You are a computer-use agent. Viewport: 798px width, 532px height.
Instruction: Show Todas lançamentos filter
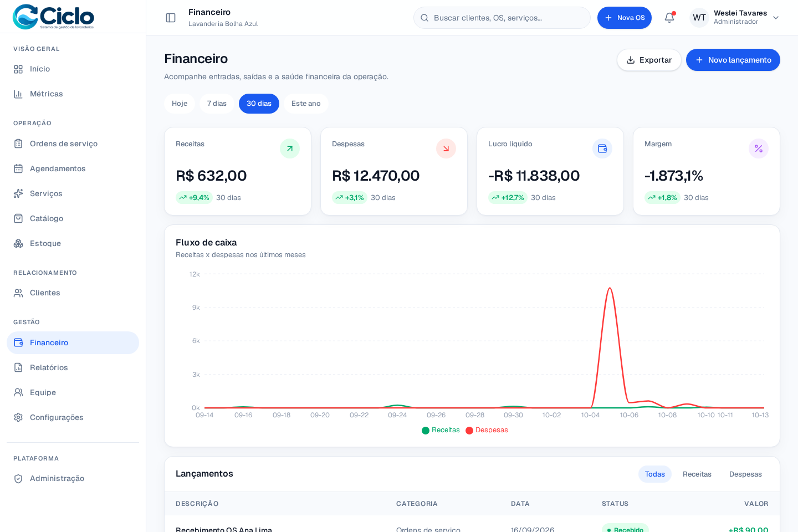(x=654, y=474)
